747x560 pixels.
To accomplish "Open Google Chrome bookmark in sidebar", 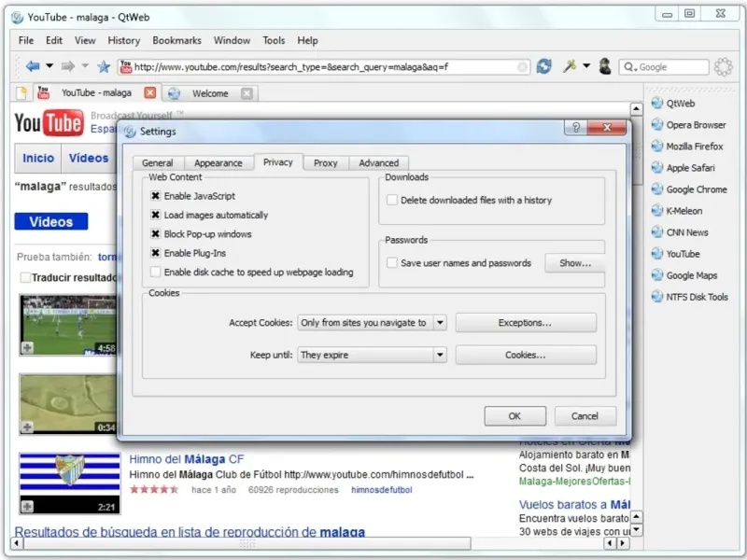I will click(x=689, y=189).
